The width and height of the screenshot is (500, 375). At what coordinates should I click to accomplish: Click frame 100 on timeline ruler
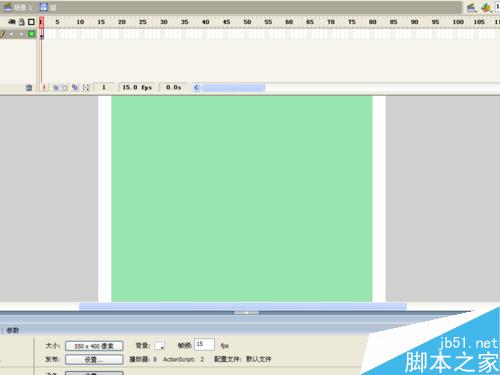(458, 22)
